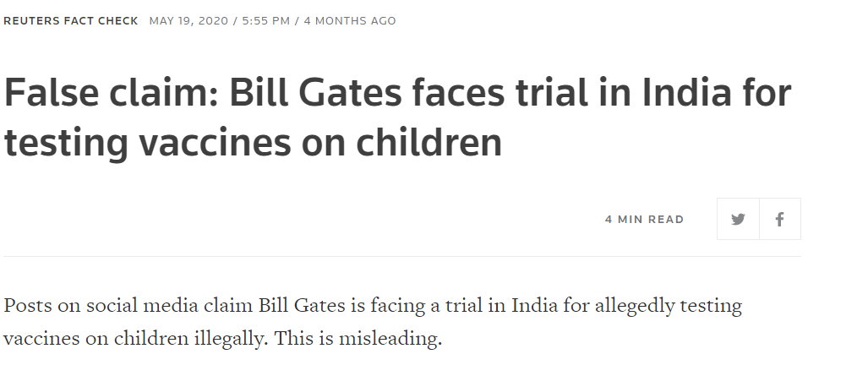Click 'India' in the body paragraph
This screenshot has height=376, width=868.
coord(535,306)
